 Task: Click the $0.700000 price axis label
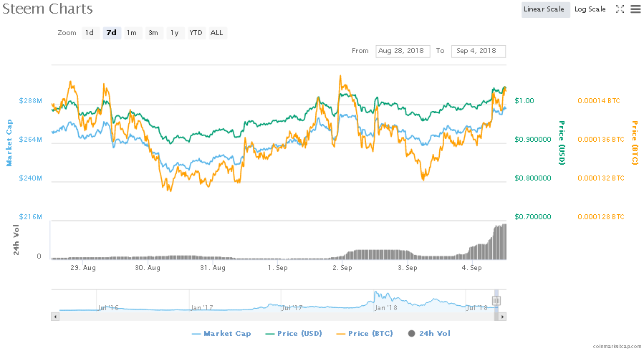(x=533, y=217)
